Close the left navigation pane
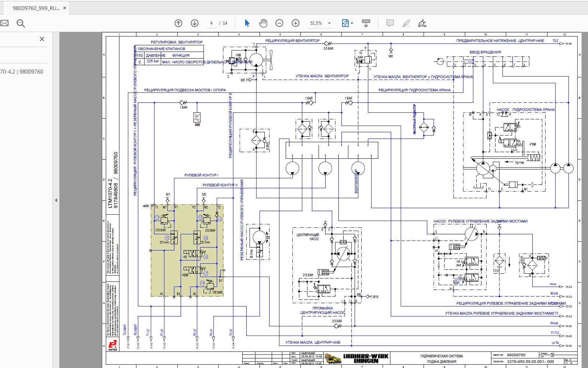 click(42, 39)
